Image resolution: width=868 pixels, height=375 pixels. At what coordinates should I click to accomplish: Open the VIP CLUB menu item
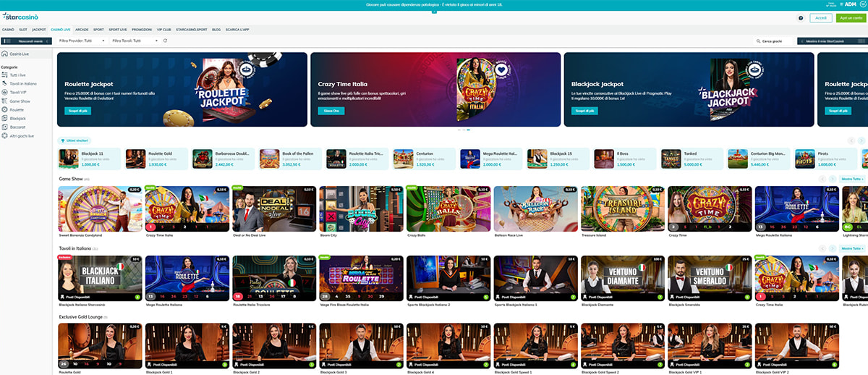point(165,30)
